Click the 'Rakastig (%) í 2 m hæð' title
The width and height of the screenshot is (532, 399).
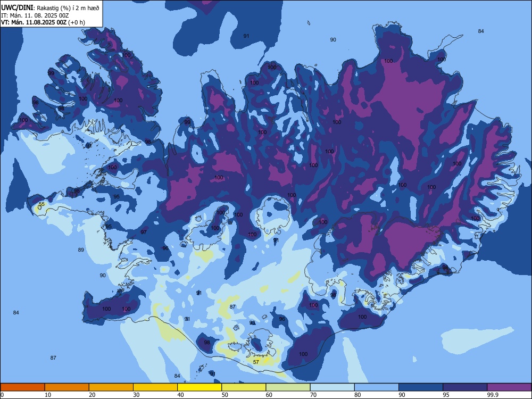click(x=68, y=8)
